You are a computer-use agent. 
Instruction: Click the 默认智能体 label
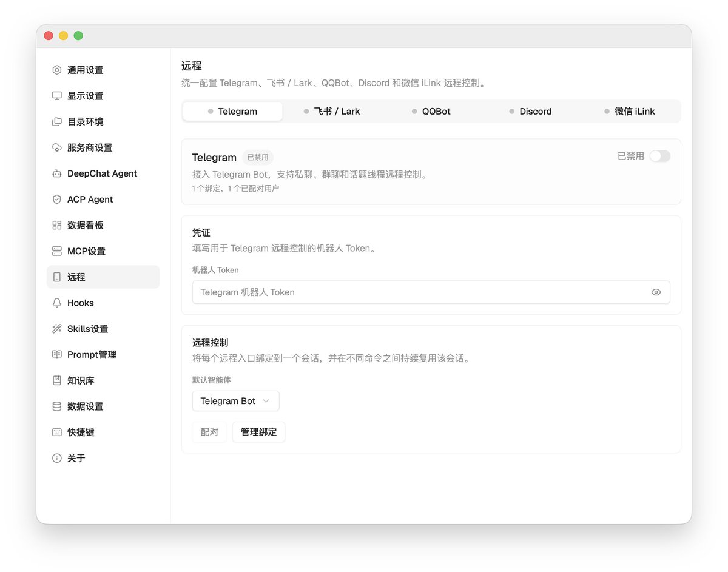point(212,380)
